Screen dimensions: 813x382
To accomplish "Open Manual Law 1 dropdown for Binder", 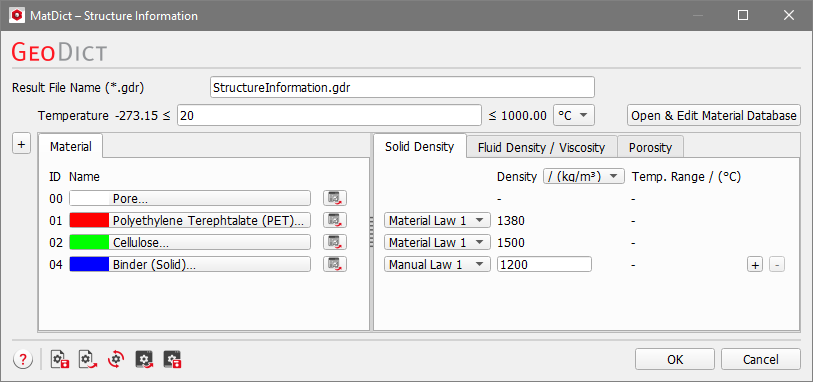I will coord(437,264).
